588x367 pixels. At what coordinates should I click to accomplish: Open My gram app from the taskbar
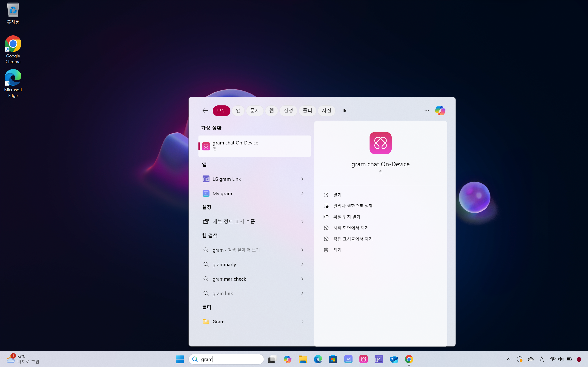[x=348, y=359]
